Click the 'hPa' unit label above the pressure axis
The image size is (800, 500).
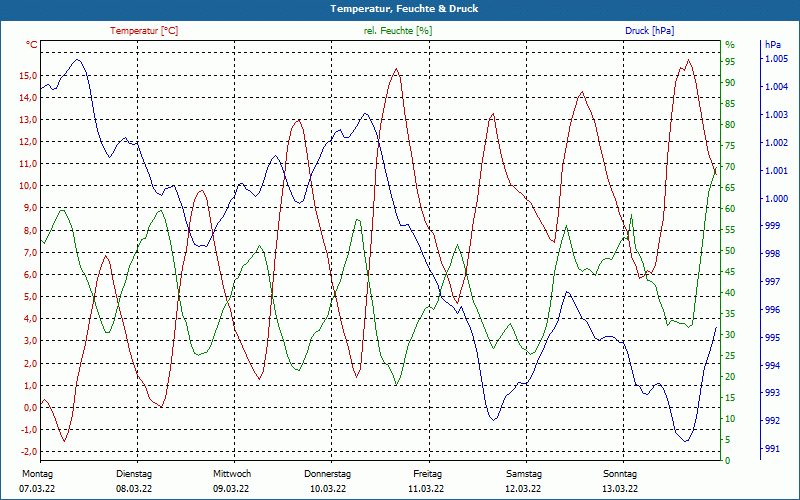point(773,45)
